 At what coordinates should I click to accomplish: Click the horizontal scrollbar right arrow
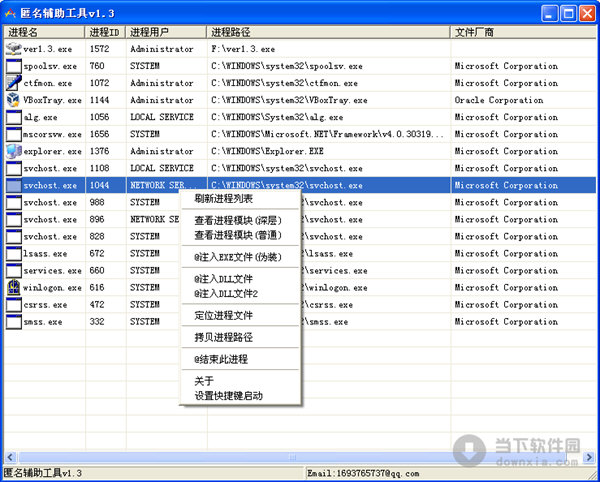(x=589, y=457)
